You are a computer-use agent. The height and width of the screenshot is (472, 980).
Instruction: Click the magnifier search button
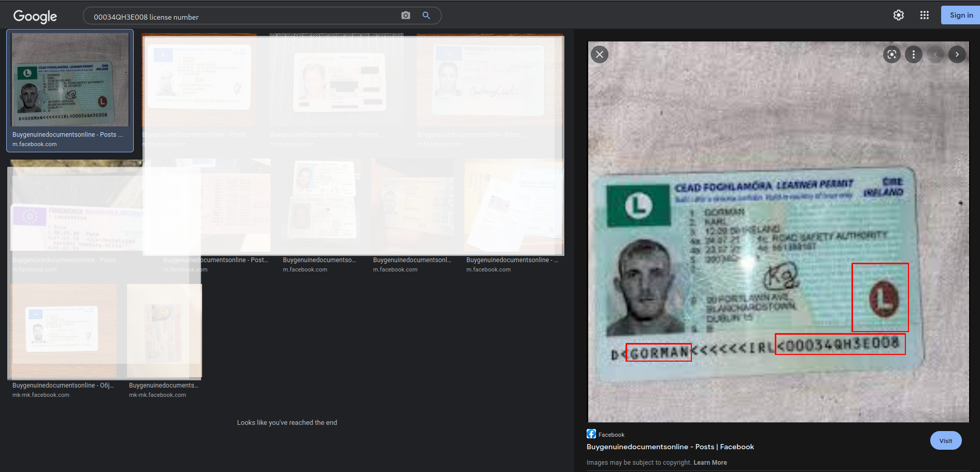point(426,16)
